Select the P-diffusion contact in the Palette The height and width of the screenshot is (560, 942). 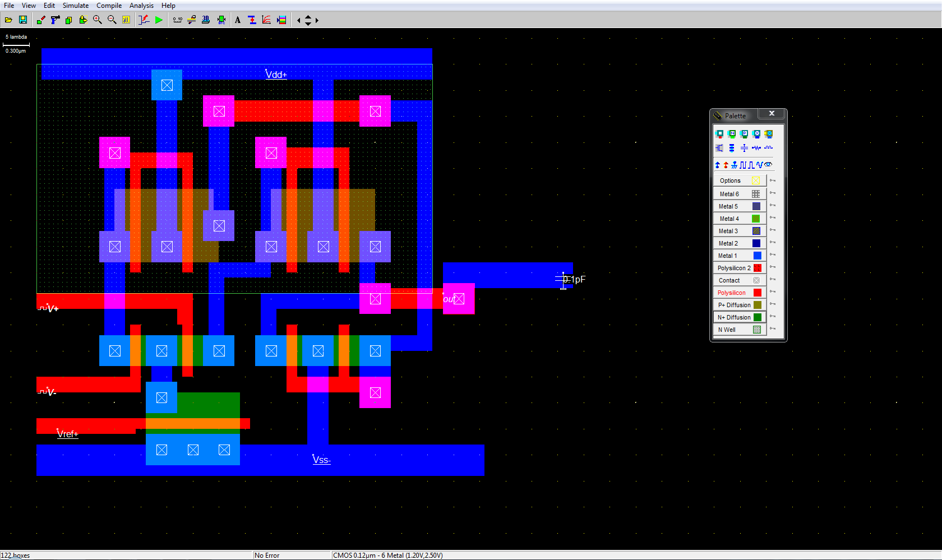744,134
